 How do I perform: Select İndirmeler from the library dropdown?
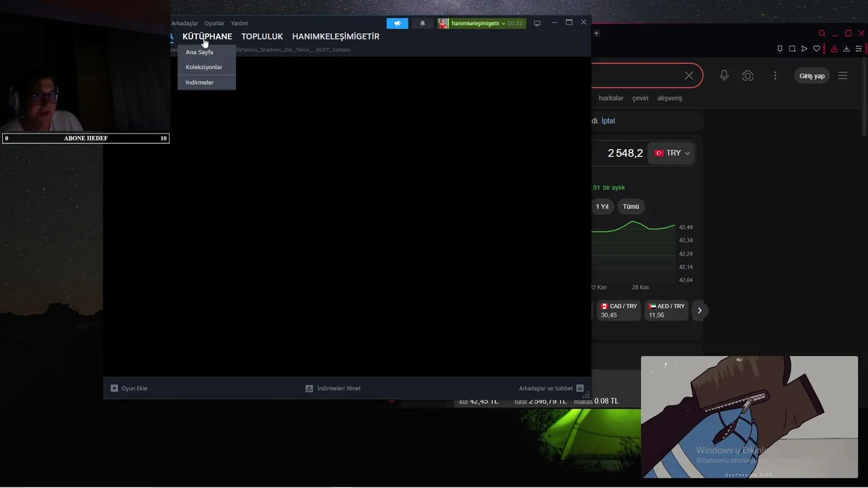tap(206, 82)
